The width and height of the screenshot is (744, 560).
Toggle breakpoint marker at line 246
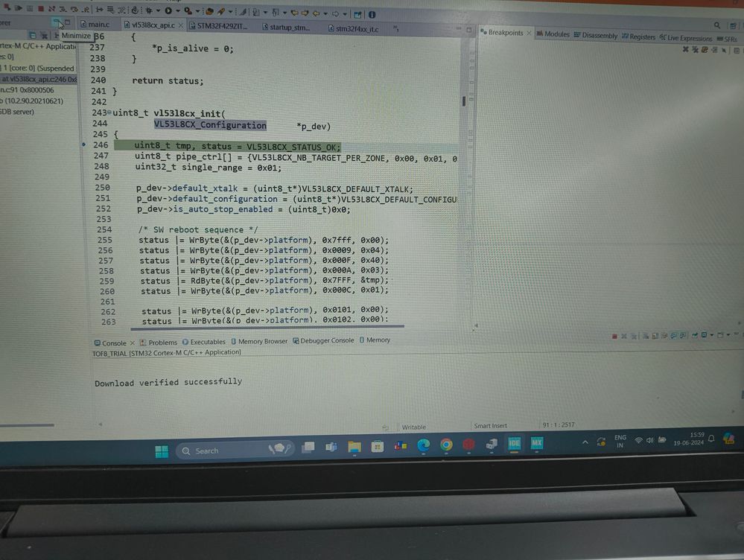point(84,144)
